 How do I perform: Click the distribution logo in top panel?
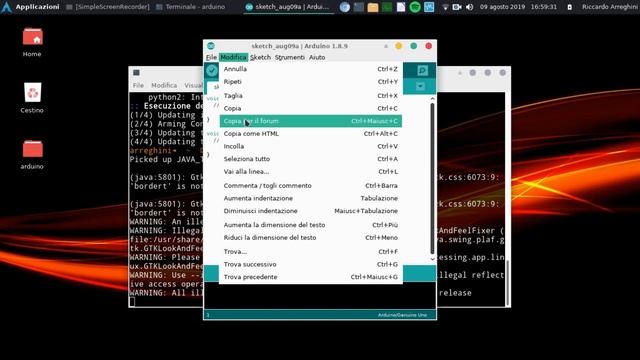7,7
